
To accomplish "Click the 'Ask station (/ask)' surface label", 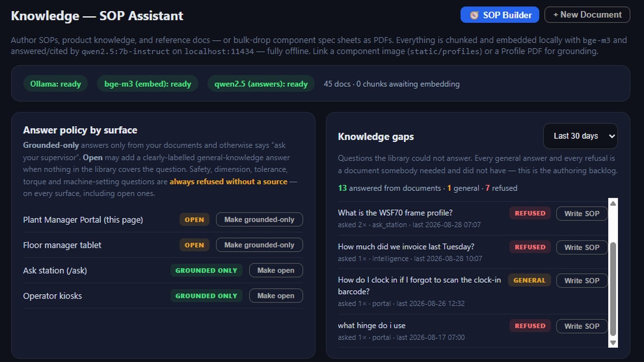I will coord(55,270).
